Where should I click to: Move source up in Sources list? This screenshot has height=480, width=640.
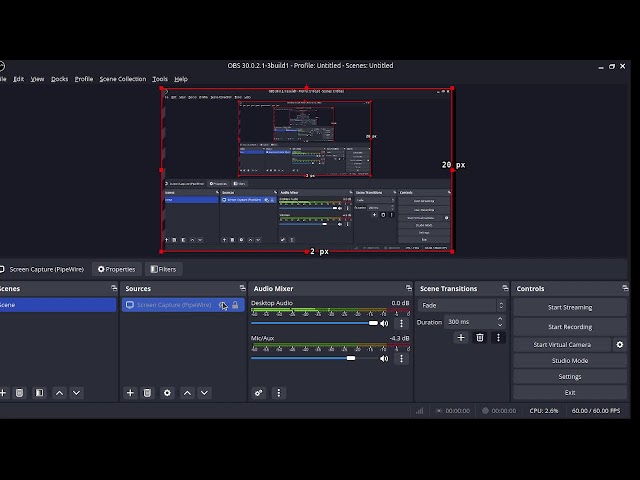pos(186,393)
